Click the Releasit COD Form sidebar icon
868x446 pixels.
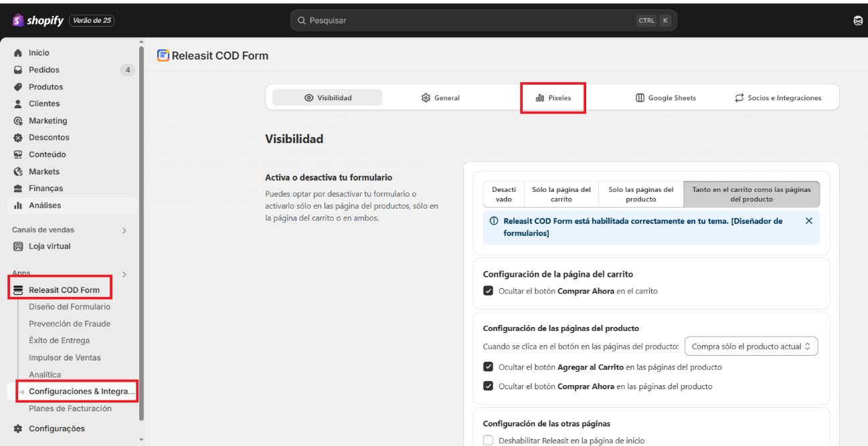coord(18,290)
